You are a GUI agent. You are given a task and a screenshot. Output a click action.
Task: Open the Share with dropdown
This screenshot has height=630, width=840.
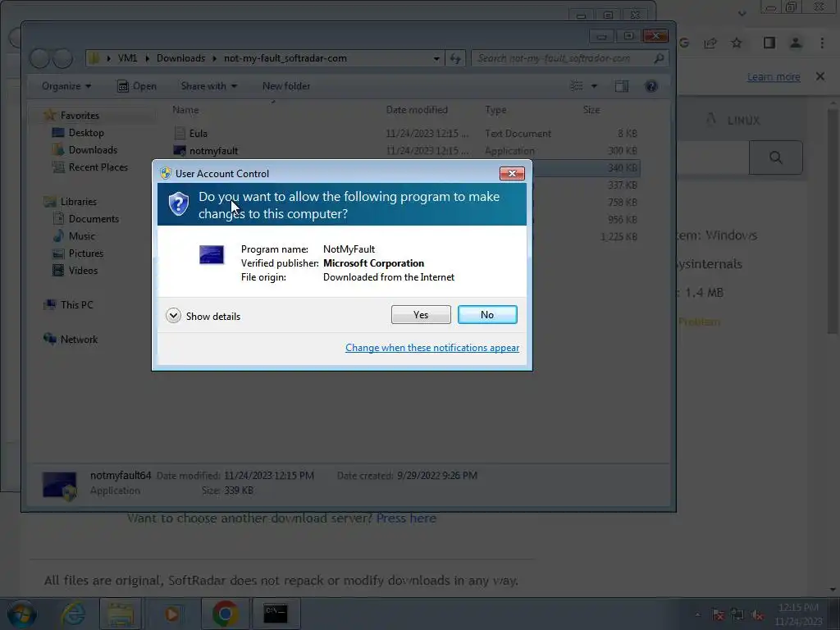209,86
